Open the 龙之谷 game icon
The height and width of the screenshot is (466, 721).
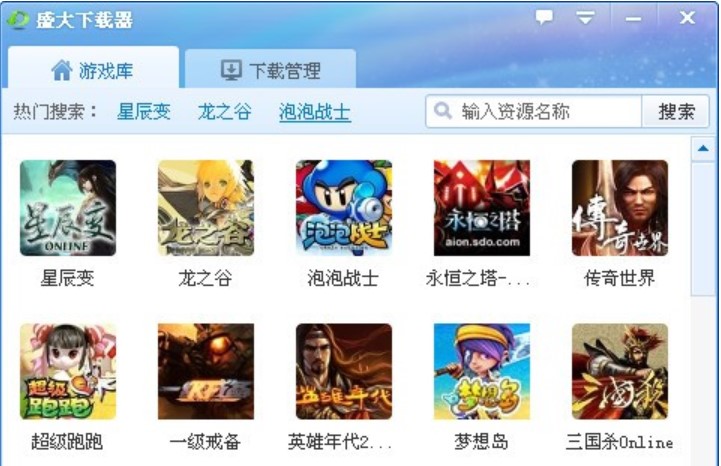(x=206, y=208)
